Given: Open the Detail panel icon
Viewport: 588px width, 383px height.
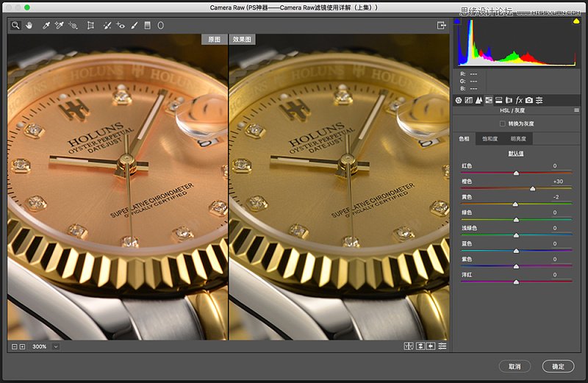Looking at the screenshot, I should click(x=479, y=100).
